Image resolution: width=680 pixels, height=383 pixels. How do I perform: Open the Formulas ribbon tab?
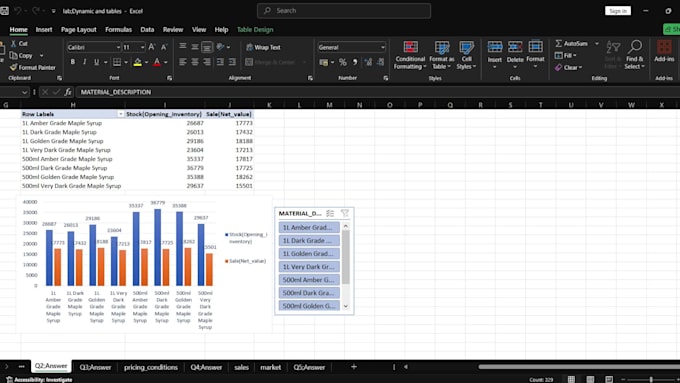pyautogui.click(x=118, y=29)
